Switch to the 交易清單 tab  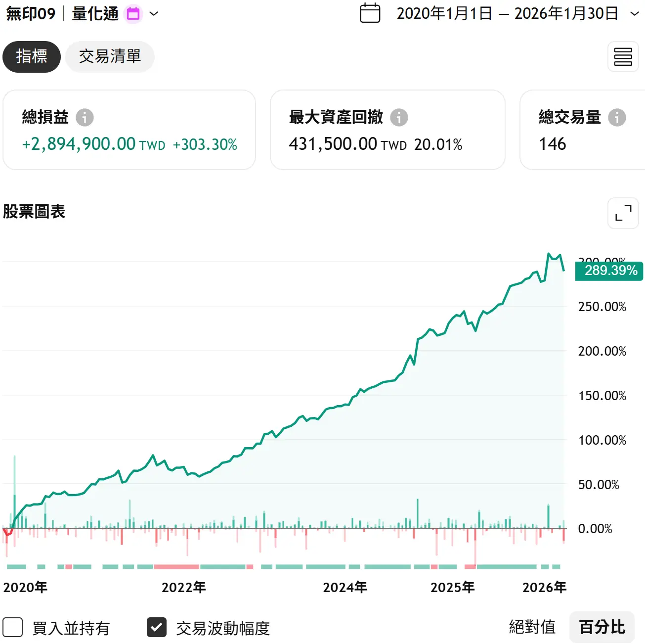click(x=110, y=57)
